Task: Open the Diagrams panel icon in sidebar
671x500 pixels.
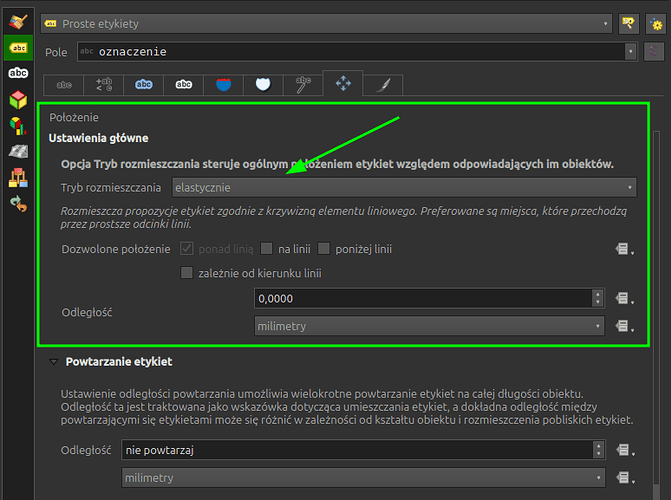Action: tap(18, 126)
